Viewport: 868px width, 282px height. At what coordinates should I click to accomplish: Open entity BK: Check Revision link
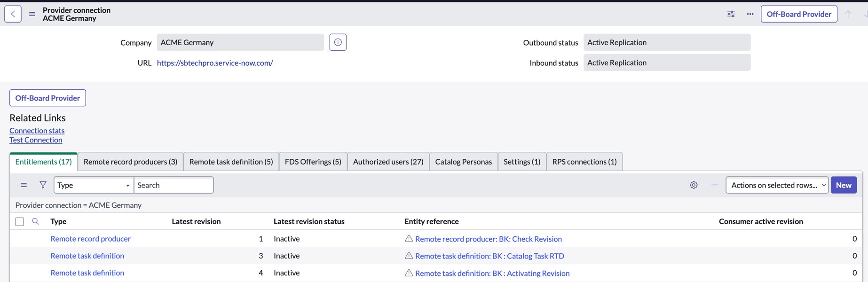pyautogui.click(x=489, y=239)
